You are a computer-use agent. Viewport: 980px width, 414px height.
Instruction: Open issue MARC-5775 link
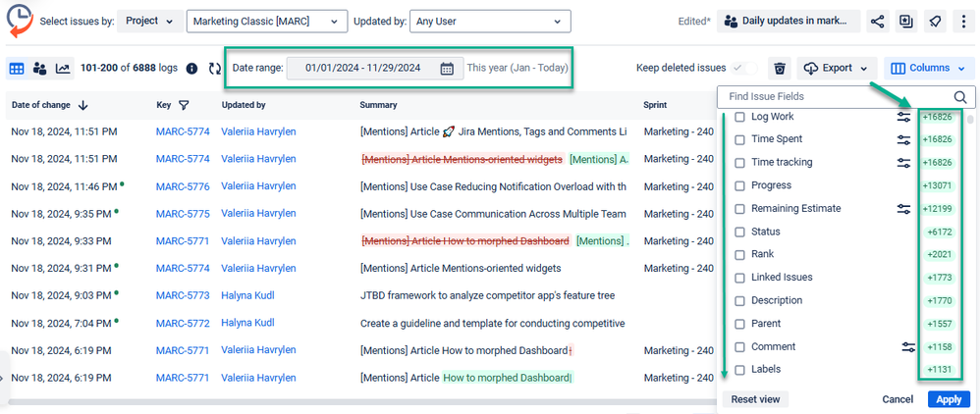tap(183, 214)
